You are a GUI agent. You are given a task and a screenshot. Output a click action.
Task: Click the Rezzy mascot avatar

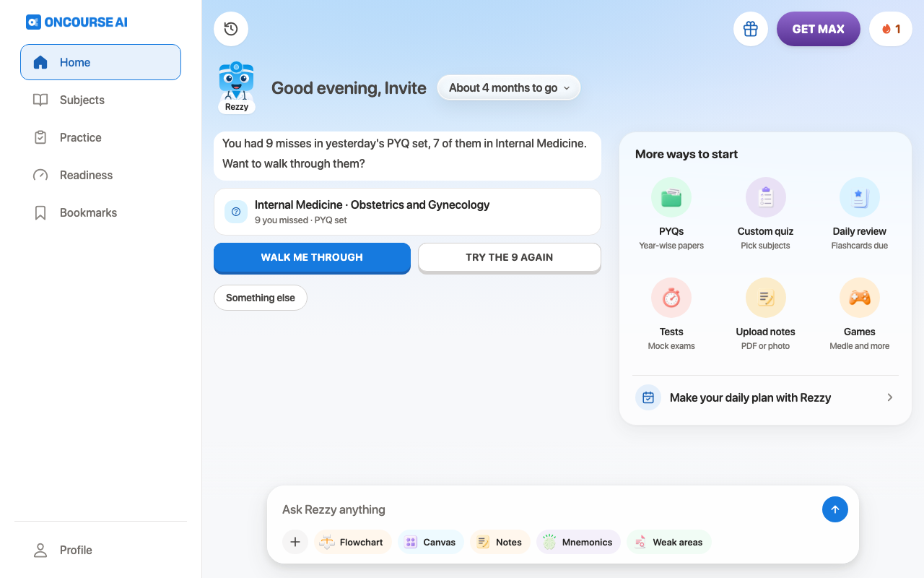(236, 87)
